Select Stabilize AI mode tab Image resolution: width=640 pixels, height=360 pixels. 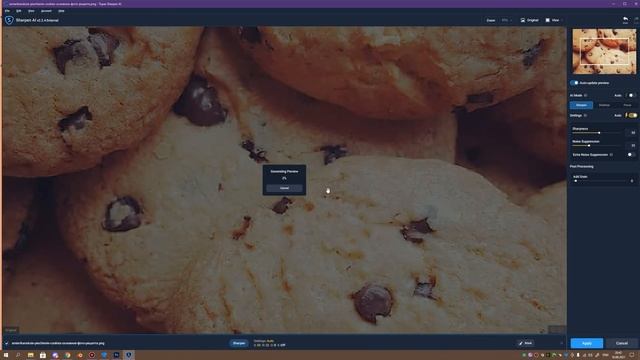point(604,105)
